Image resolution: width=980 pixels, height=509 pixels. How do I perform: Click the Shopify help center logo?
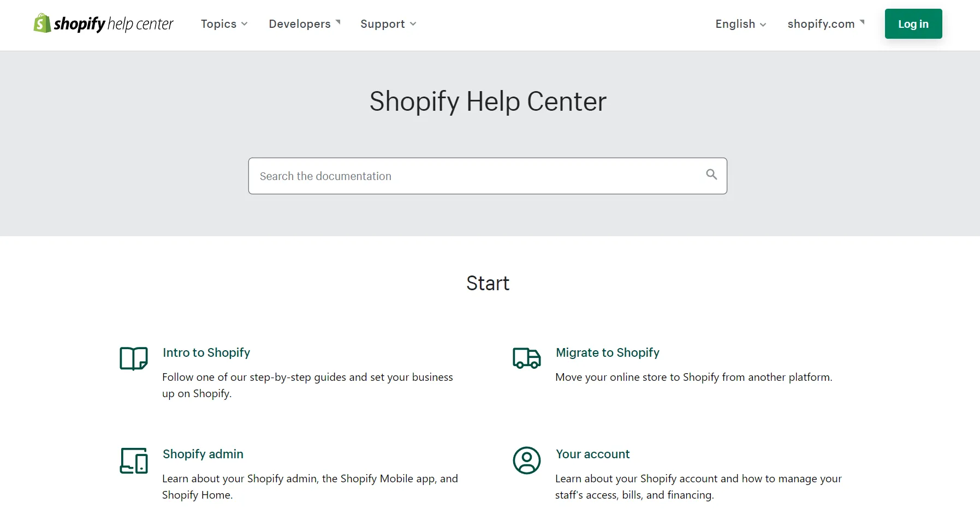(x=103, y=23)
